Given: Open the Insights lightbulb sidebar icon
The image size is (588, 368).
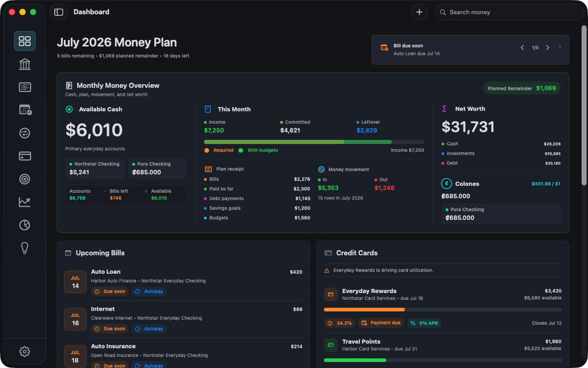Looking at the screenshot, I should click(x=25, y=248).
